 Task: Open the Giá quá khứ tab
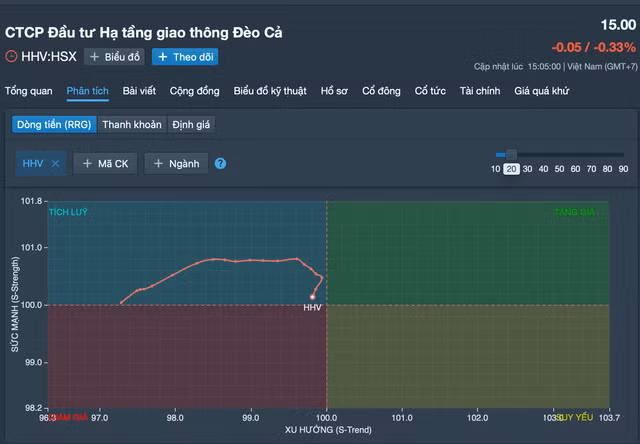pyautogui.click(x=543, y=91)
